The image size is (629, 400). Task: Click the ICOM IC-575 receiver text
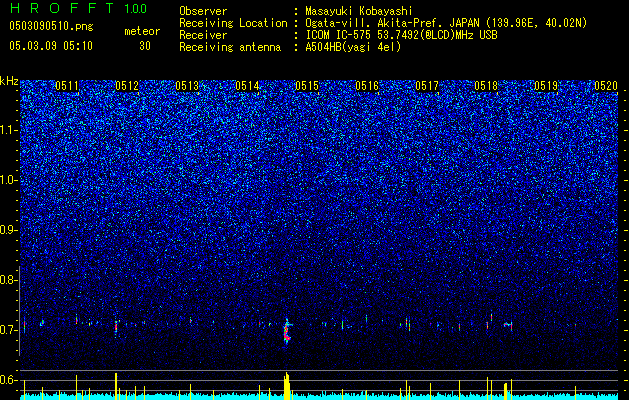pos(401,35)
